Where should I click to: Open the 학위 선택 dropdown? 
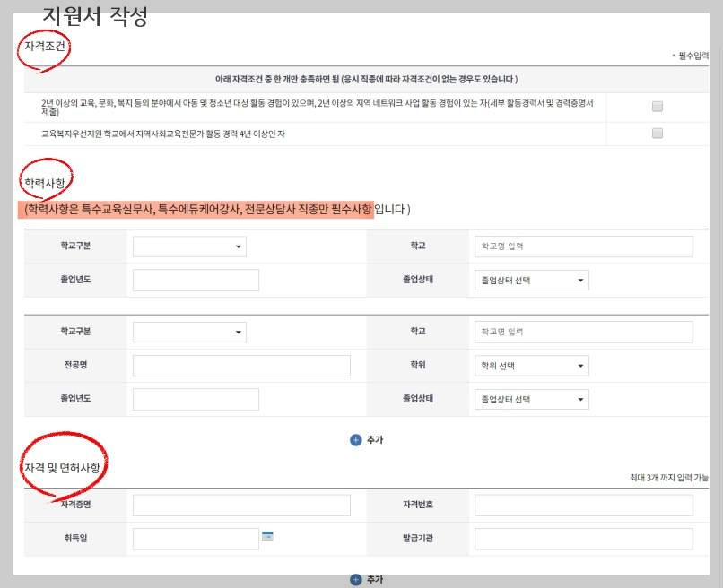click(x=532, y=365)
